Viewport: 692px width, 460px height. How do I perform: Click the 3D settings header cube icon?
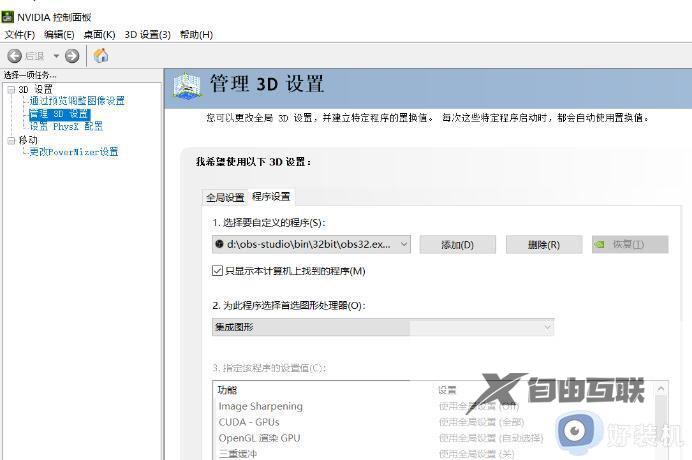point(187,86)
